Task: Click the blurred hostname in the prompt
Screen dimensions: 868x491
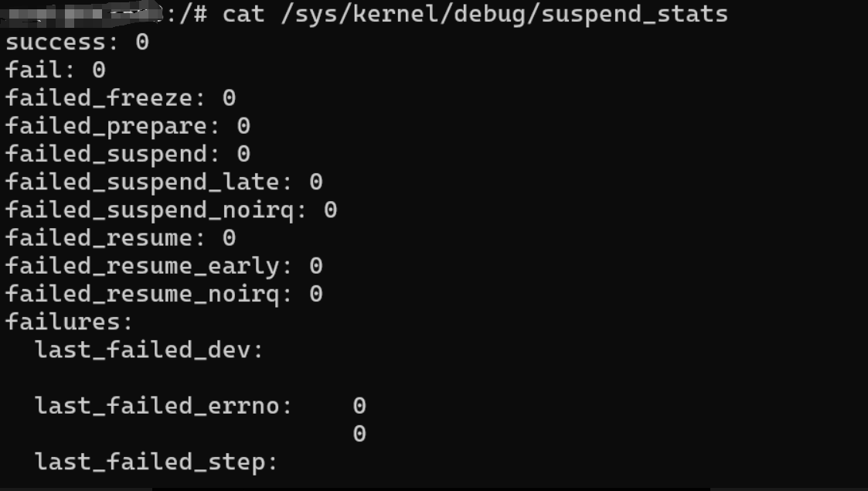Action: point(85,14)
